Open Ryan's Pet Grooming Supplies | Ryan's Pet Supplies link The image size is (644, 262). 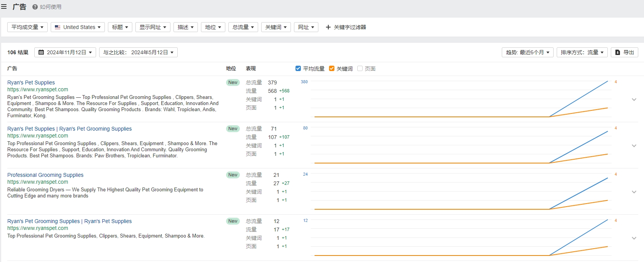(69, 221)
